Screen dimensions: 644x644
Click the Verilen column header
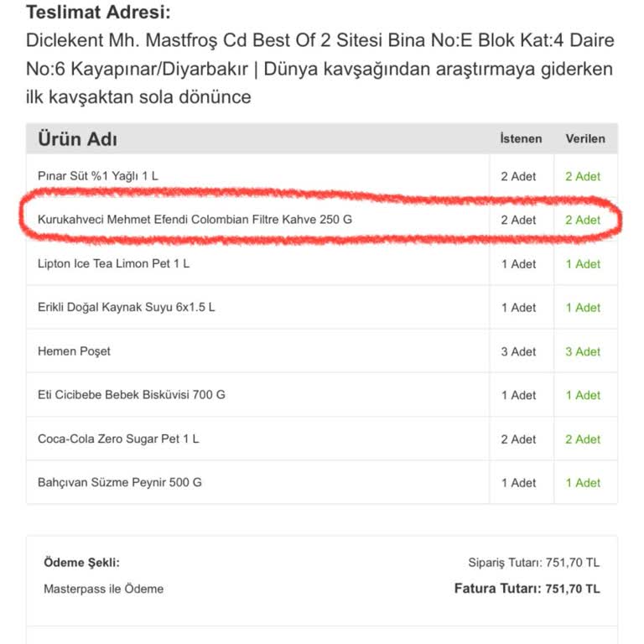click(x=585, y=139)
